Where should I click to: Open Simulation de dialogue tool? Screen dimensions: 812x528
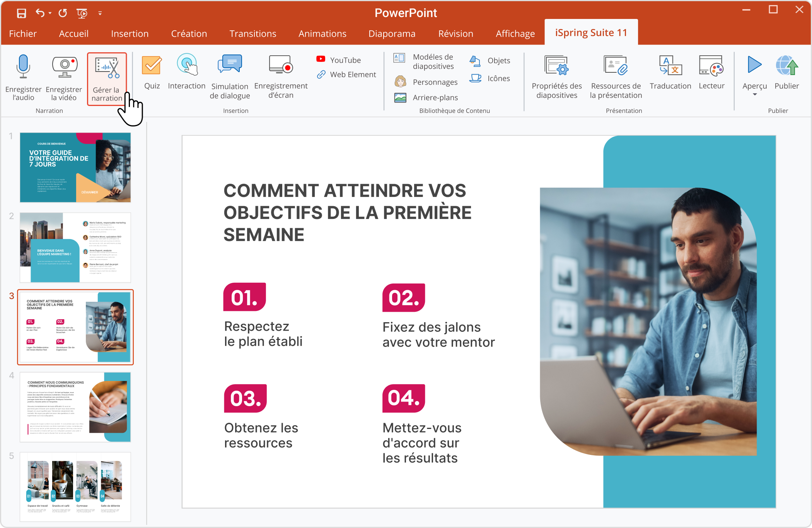[x=231, y=77]
